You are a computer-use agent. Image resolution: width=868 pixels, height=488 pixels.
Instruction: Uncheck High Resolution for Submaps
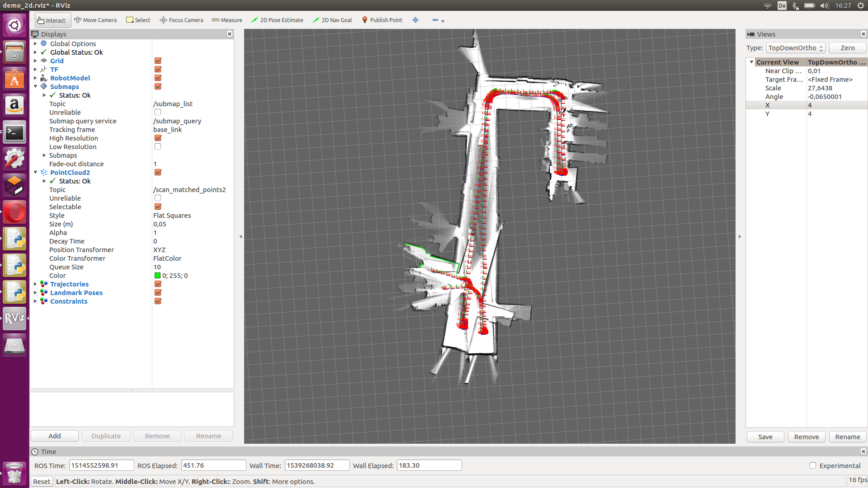[x=158, y=138]
